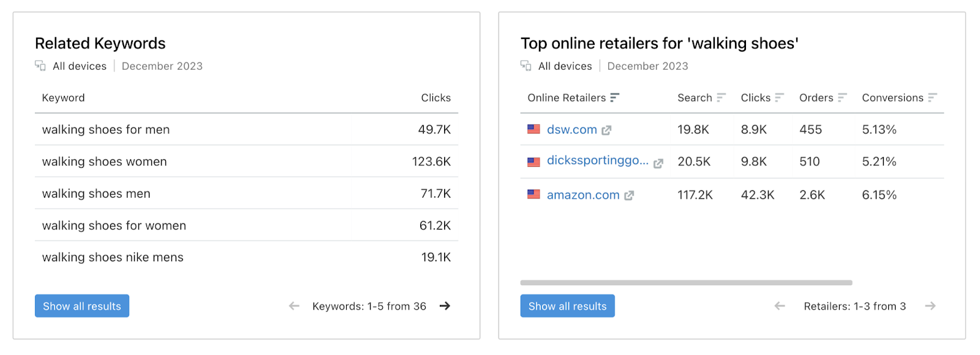Open the amazon.com retailer link
980x355 pixels.
click(x=582, y=195)
